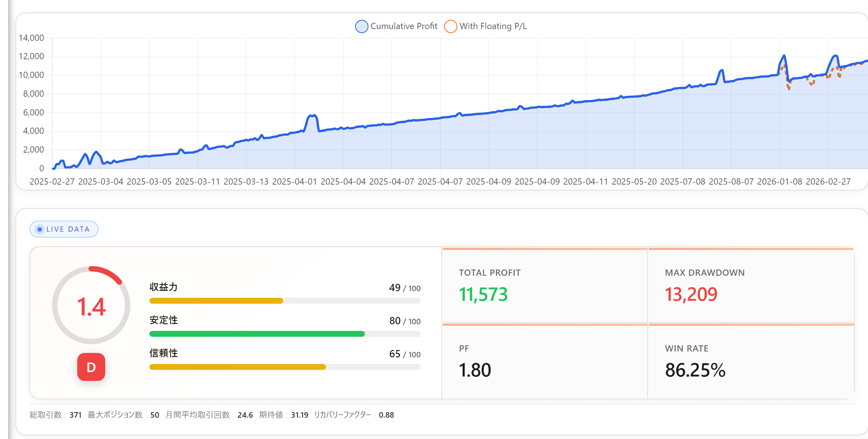Viewport: 868px width, 439px height.
Task: Click the TOTAL PROFIT value 11,573
Action: coord(483,295)
